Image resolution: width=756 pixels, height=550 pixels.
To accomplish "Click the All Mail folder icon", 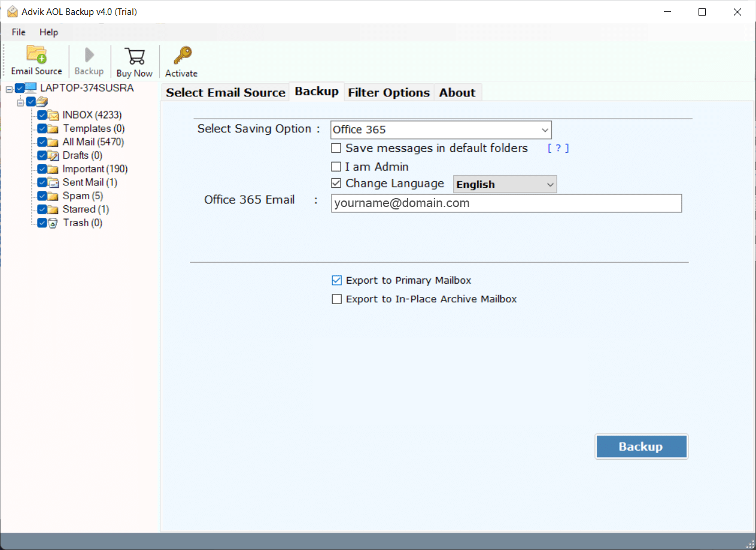I will point(53,142).
